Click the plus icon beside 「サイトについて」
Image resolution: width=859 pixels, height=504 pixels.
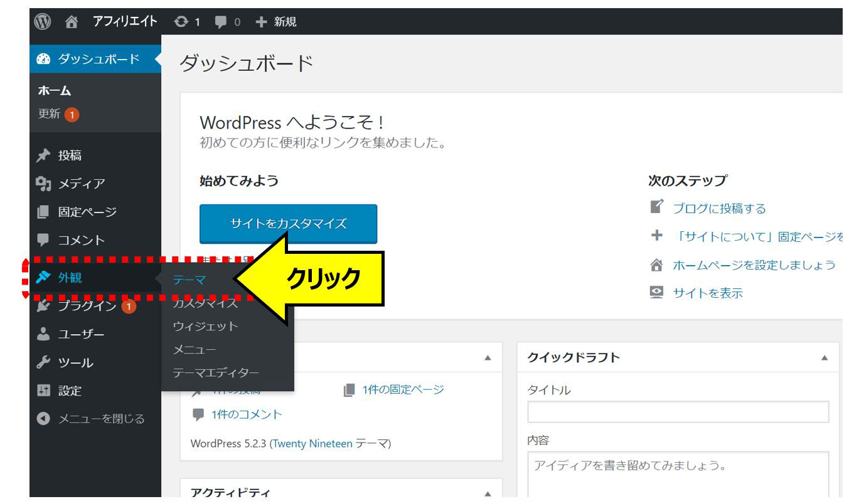(x=656, y=236)
